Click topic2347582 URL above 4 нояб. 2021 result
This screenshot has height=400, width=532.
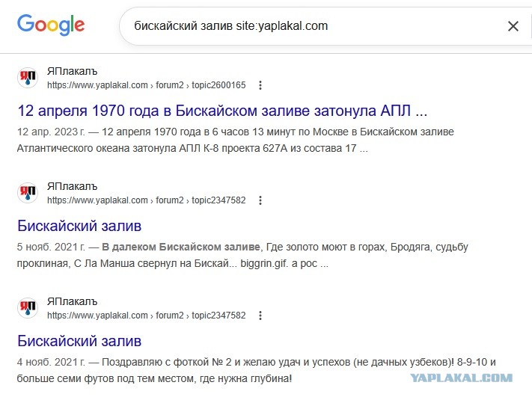click(x=146, y=316)
